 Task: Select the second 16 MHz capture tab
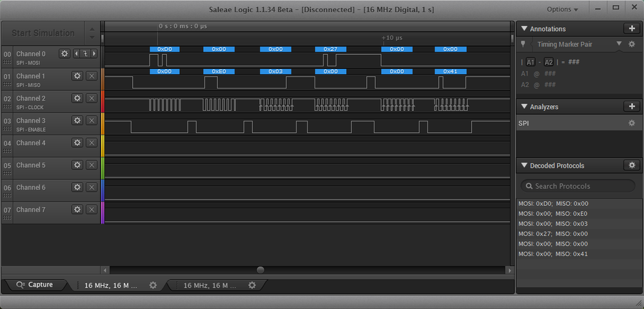pos(217,284)
